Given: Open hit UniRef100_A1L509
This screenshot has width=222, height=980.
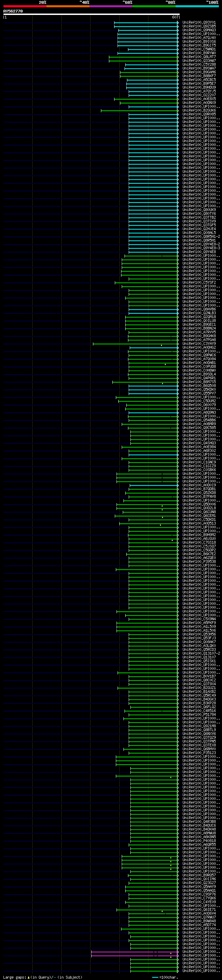Looking at the screenshot, I should 199,627.
